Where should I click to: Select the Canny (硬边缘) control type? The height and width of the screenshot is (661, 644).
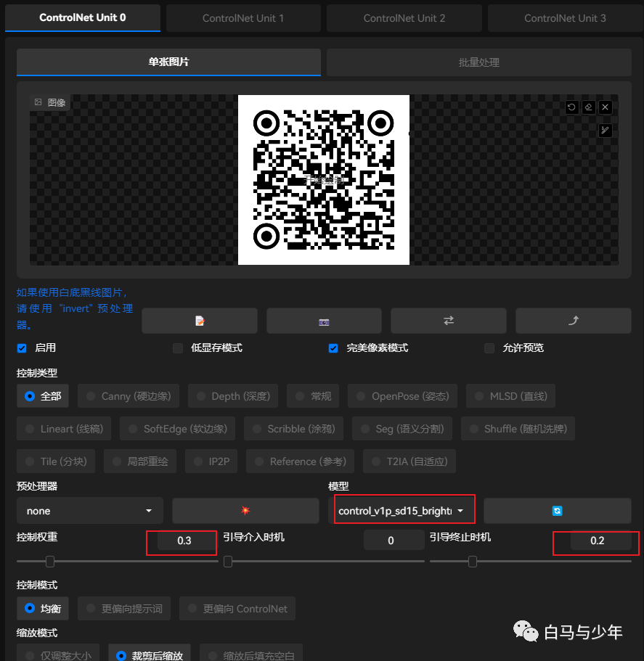point(129,396)
